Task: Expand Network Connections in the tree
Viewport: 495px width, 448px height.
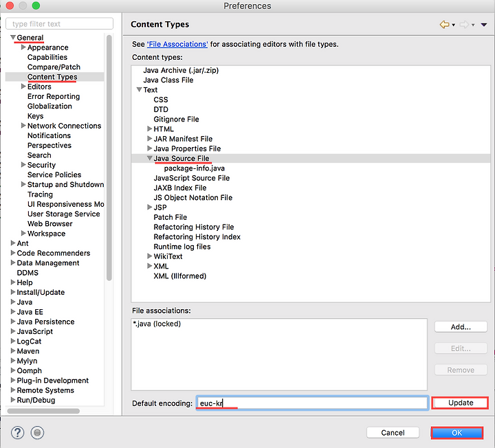Action: [23, 126]
